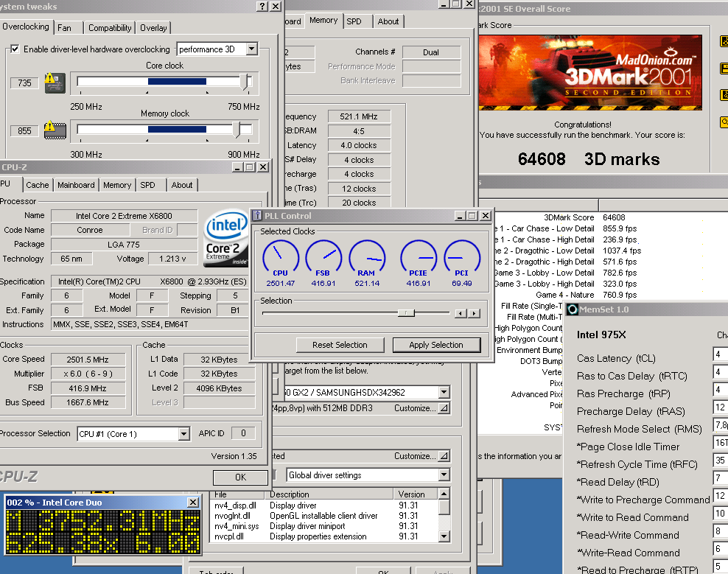Click the Memory clock warning chip icon
Image resolution: width=728 pixels, height=574 pixels.
[55, 130]
